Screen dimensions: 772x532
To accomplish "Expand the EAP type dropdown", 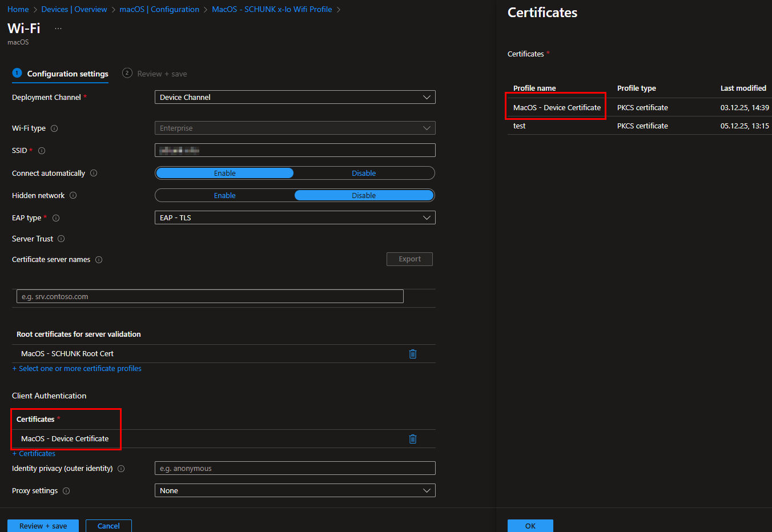I will coord(295,217).
